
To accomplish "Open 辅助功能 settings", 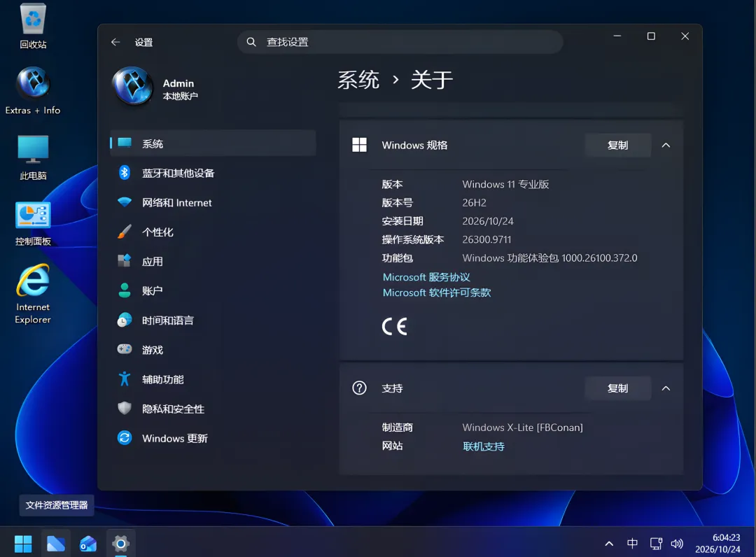I will click(x=213, y=379).
